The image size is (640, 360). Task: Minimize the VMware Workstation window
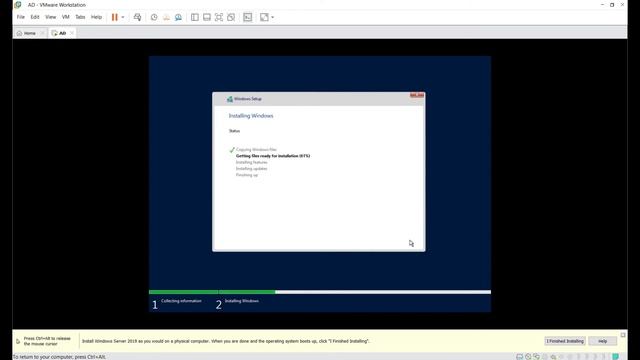coord(602,5)
